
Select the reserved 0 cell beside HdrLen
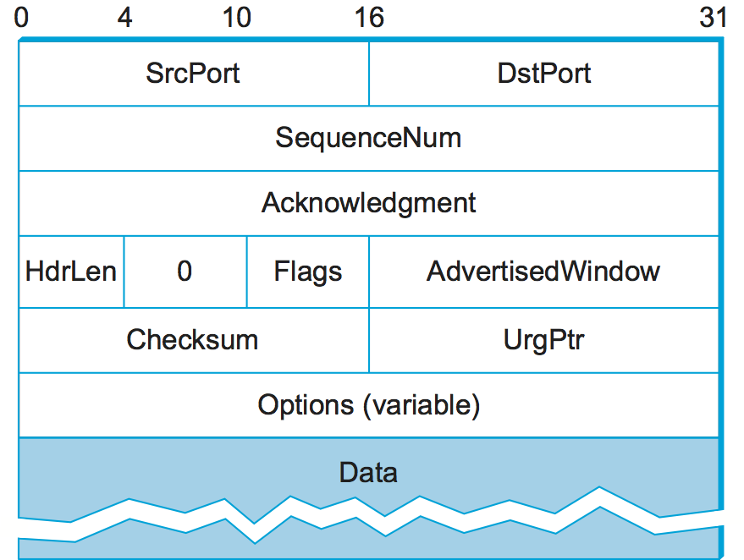coord(185,272)
